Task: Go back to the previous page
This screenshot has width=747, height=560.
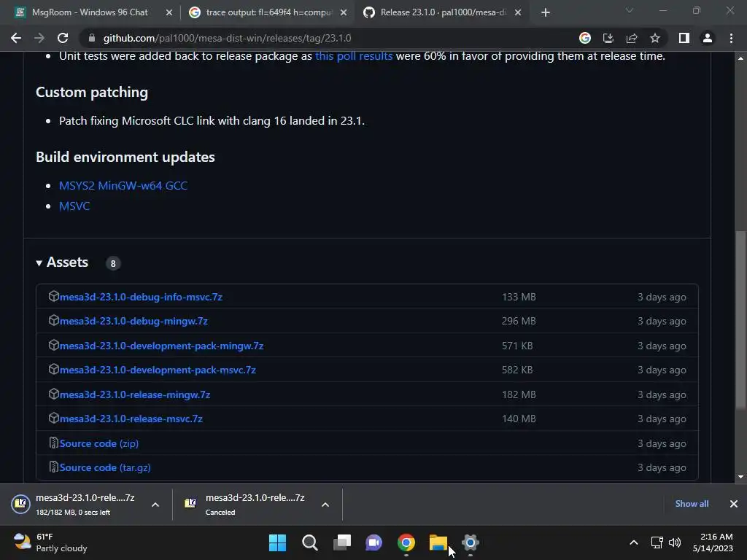Action: click(x=16, y=38)
